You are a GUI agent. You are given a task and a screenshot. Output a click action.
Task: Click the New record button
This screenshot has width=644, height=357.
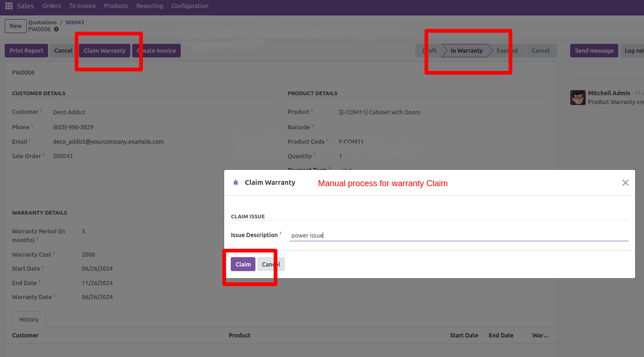pyautogui.click(x=15, y=26)
